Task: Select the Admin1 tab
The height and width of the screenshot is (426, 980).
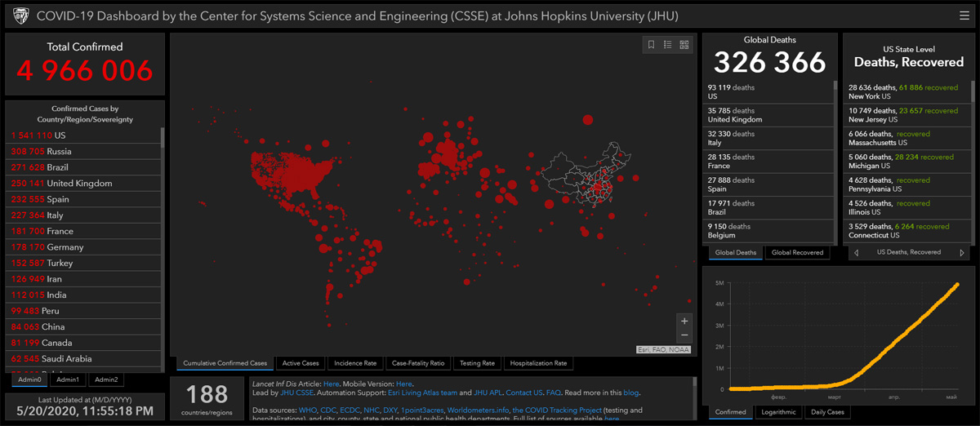Action: click(68, 379)
